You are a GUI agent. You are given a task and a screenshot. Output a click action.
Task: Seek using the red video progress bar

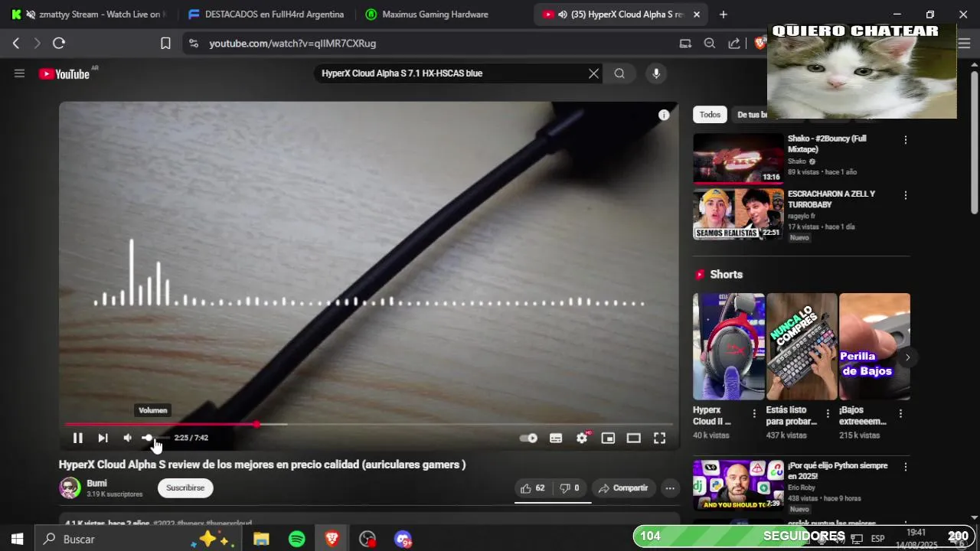click(x=369, y=424)
